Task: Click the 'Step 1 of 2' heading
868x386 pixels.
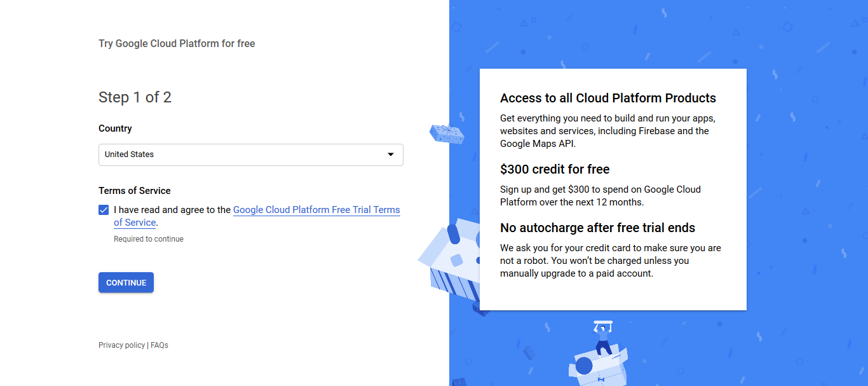Action: (x=135, y=97)
